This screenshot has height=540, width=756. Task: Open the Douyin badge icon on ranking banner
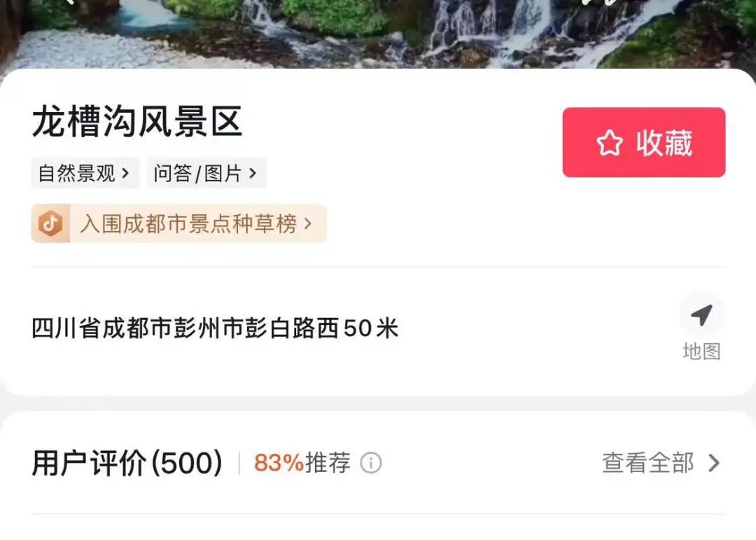click(50, 223)
